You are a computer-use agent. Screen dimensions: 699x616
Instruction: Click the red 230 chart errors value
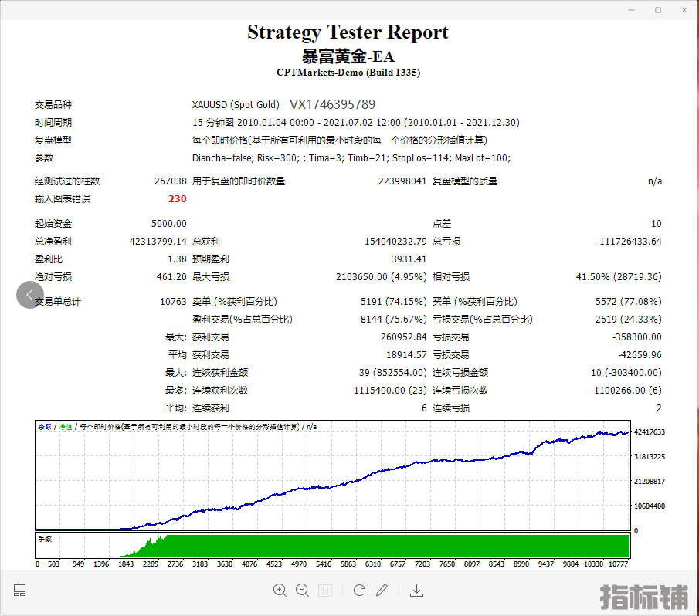pos(178,199)
